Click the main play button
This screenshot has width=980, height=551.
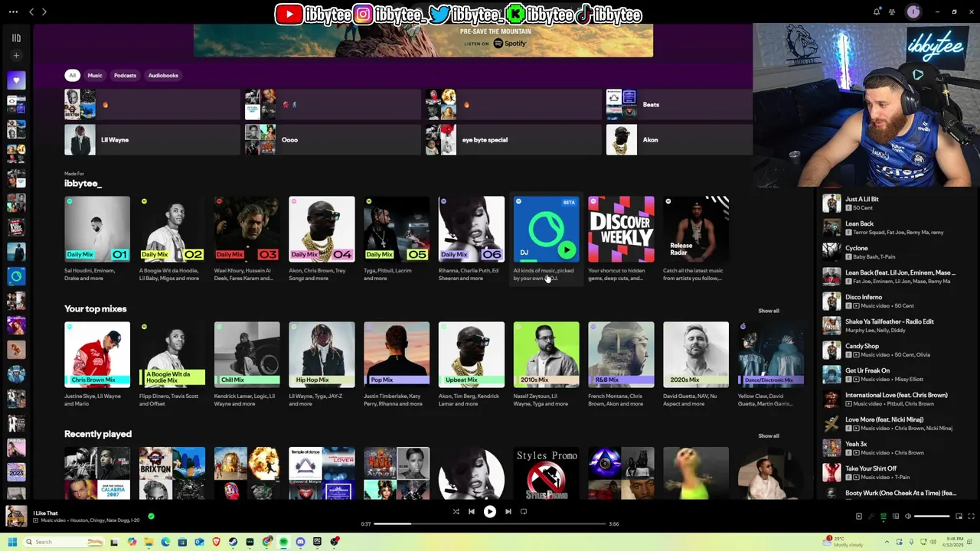point(489,512)
